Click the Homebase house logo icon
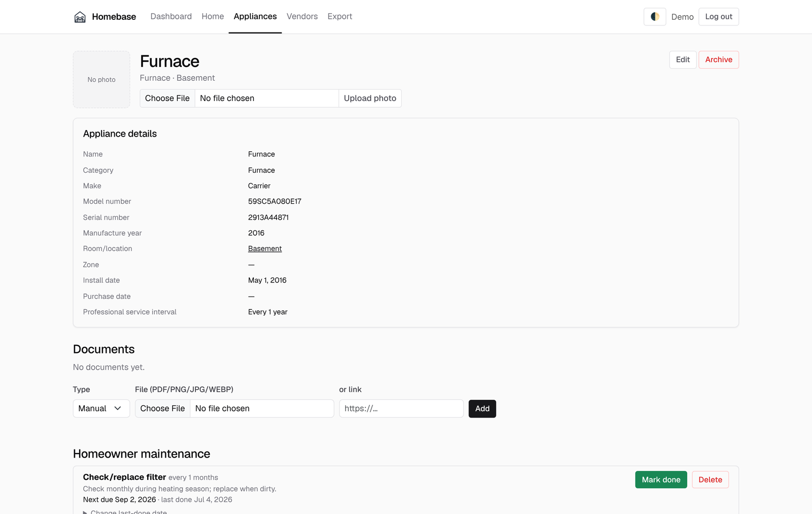Screen dimensions: 812x514 tap(80, 17)
